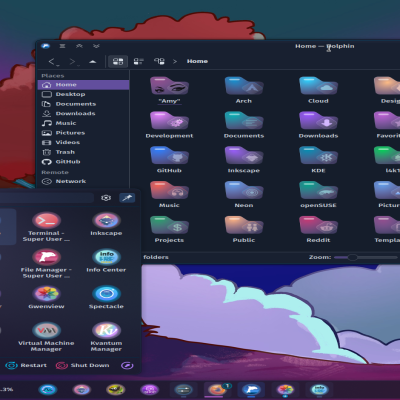
Task: Expand the breadcrumb chevron before Home
Action: click(175, 61)
